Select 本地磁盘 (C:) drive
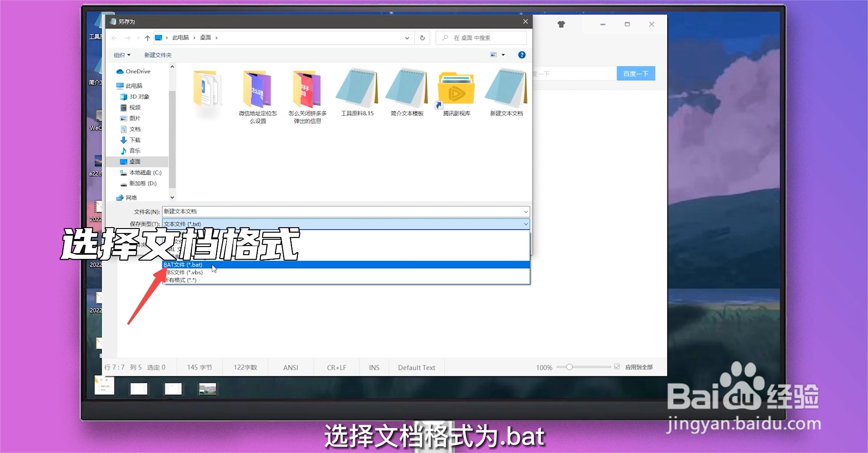Viewport: 868px width, 453px height. pos(145,173)
